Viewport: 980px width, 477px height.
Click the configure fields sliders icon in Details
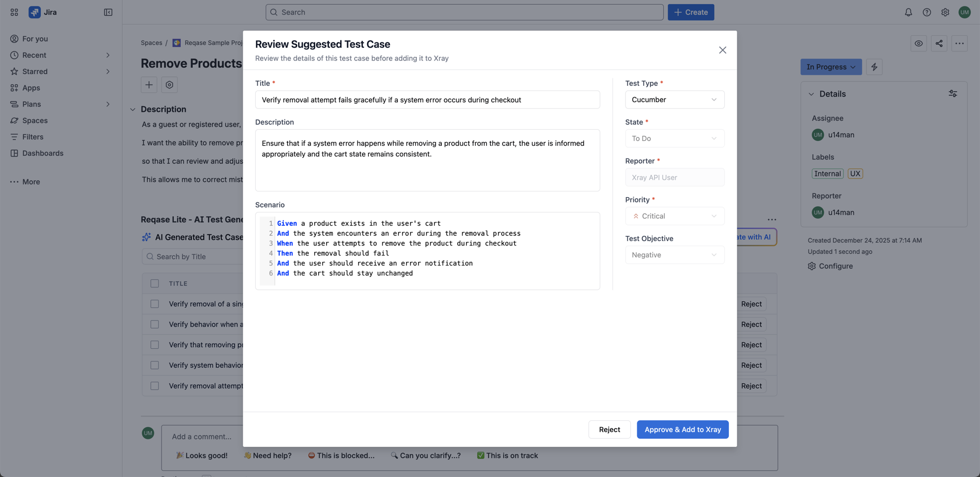952,93
